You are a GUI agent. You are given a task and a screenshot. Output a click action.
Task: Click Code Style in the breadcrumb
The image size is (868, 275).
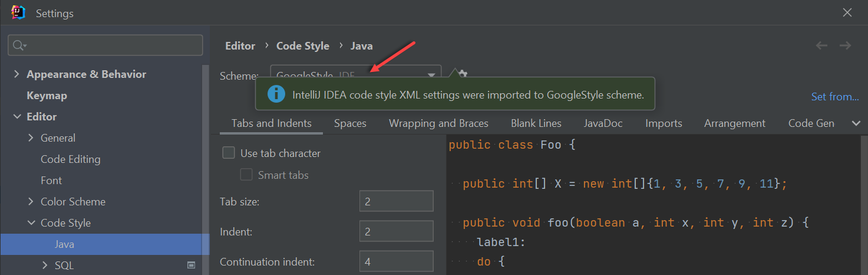(303, 45)
